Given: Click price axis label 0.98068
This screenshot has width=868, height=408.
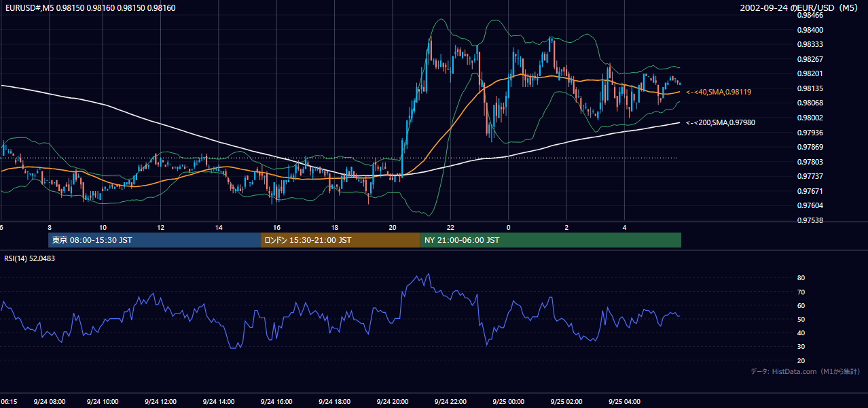Looking at the screenshot, I should 811,103.
